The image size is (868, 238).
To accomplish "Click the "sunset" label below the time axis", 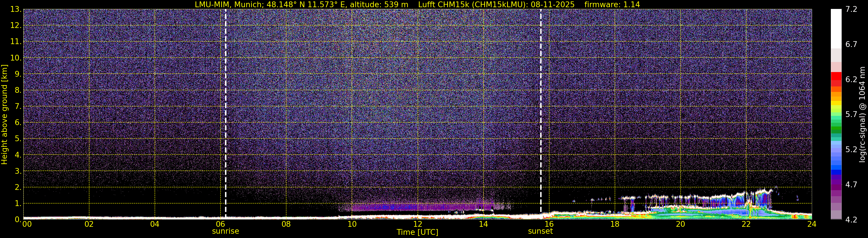I will pos(540,231).
